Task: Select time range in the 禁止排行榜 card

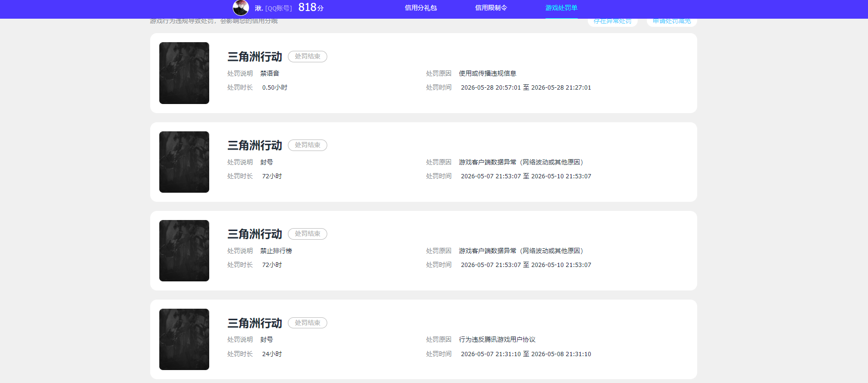Action: (526, 265)
